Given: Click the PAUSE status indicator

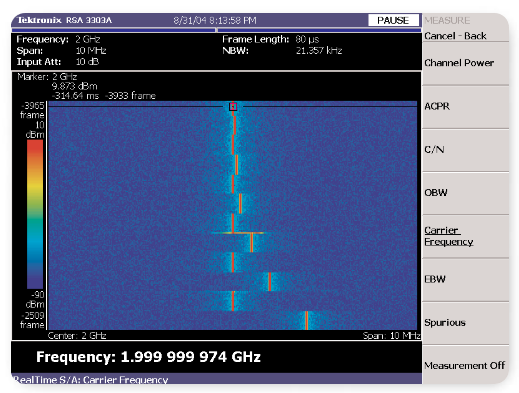Looking at the screenshot, I should 393,20.
